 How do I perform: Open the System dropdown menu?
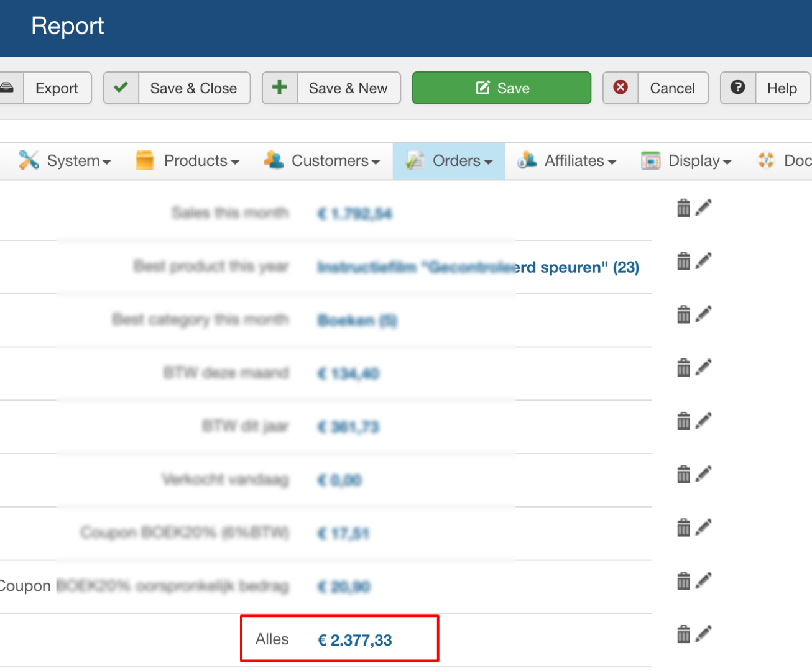click(x=65, y=161)
